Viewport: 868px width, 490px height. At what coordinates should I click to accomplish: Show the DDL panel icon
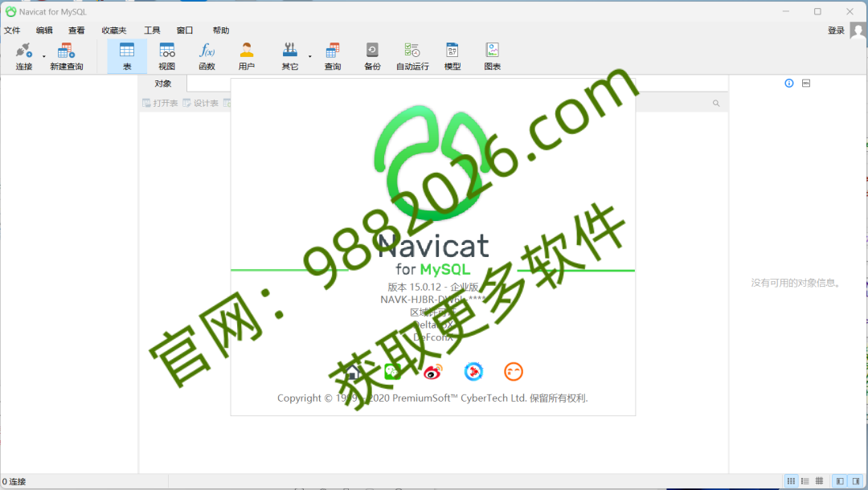coord(806,83)
